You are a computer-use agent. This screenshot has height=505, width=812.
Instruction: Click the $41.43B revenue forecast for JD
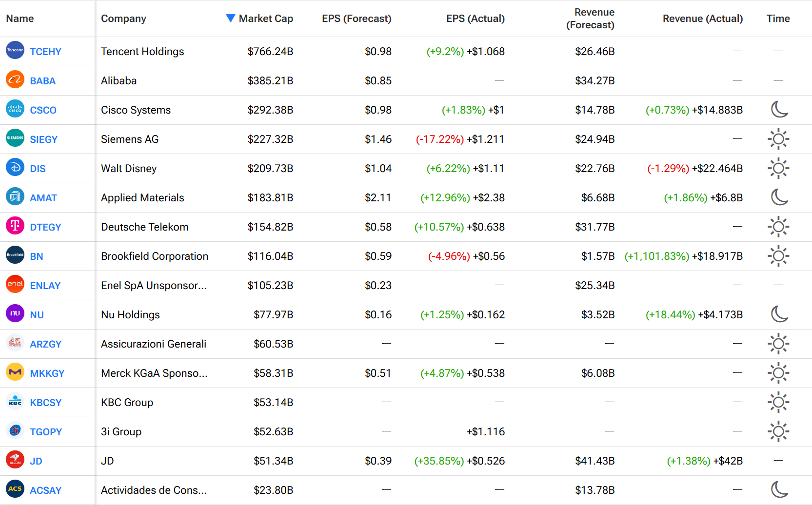(594, 461)
